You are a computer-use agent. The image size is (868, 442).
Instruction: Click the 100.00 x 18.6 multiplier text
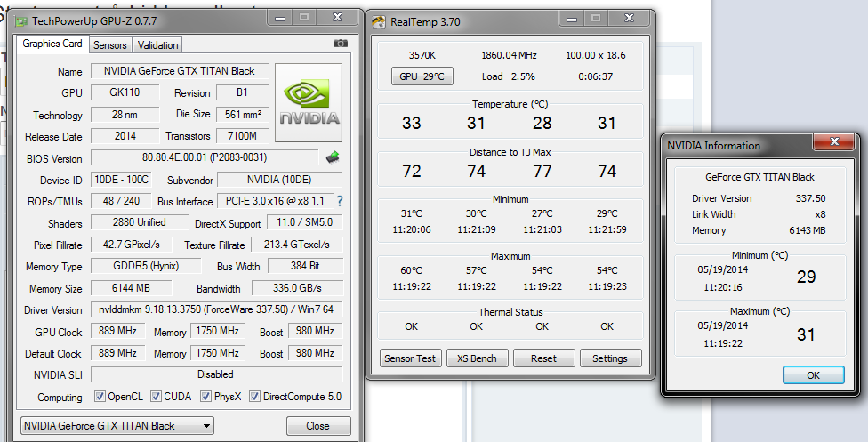(x=596, y=55)
